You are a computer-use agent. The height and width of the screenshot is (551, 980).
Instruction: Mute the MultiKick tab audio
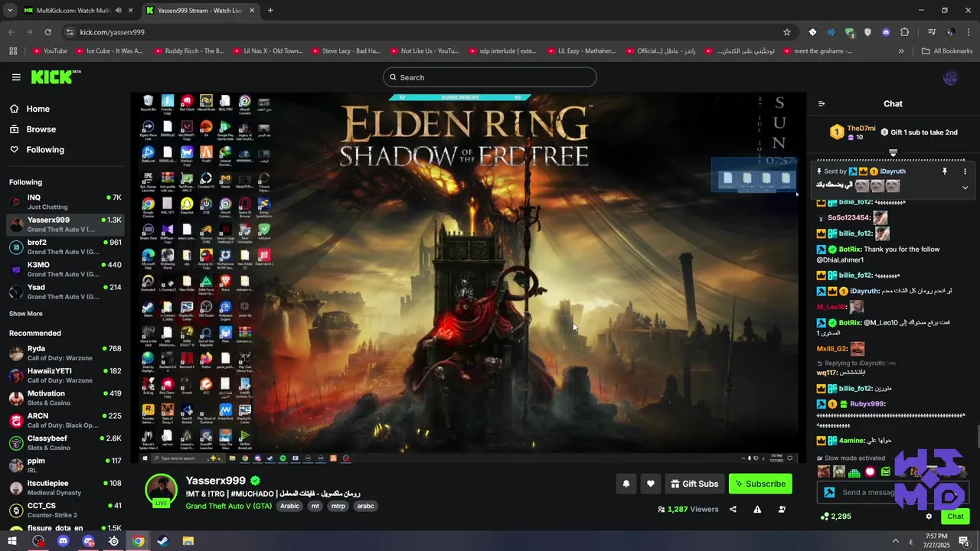pos(119,11)
